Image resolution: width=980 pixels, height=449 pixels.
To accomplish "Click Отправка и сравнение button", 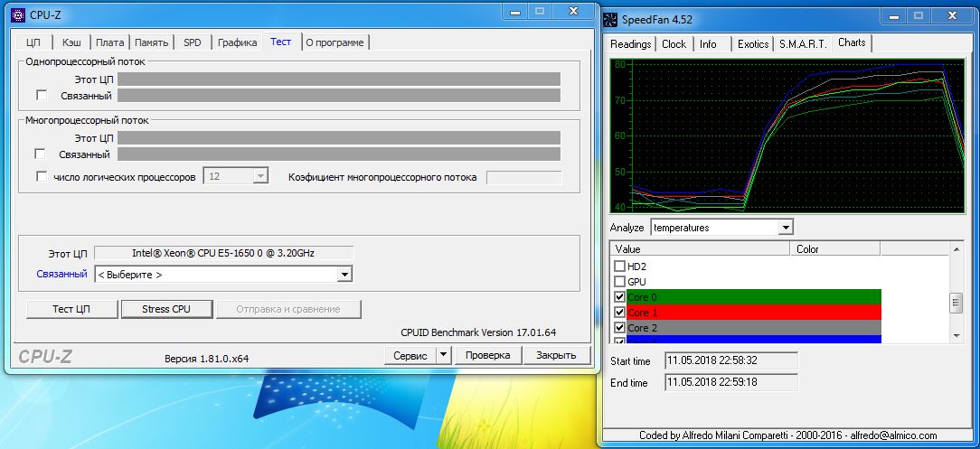I will [288, 309].
